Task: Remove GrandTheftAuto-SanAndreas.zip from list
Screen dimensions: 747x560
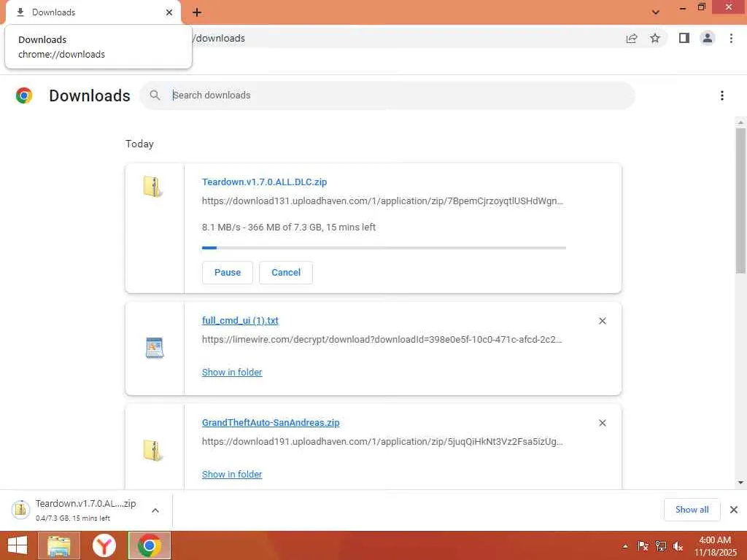Action: coord(602,423)
